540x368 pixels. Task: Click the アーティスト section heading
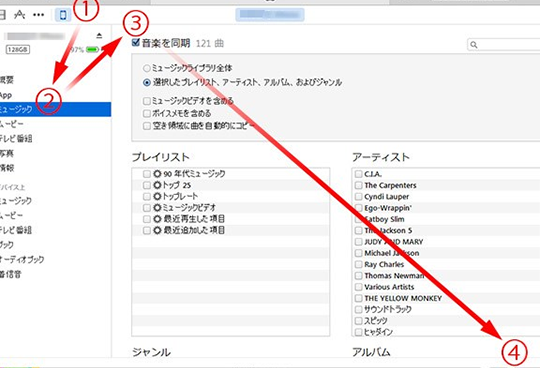(381, 157)
